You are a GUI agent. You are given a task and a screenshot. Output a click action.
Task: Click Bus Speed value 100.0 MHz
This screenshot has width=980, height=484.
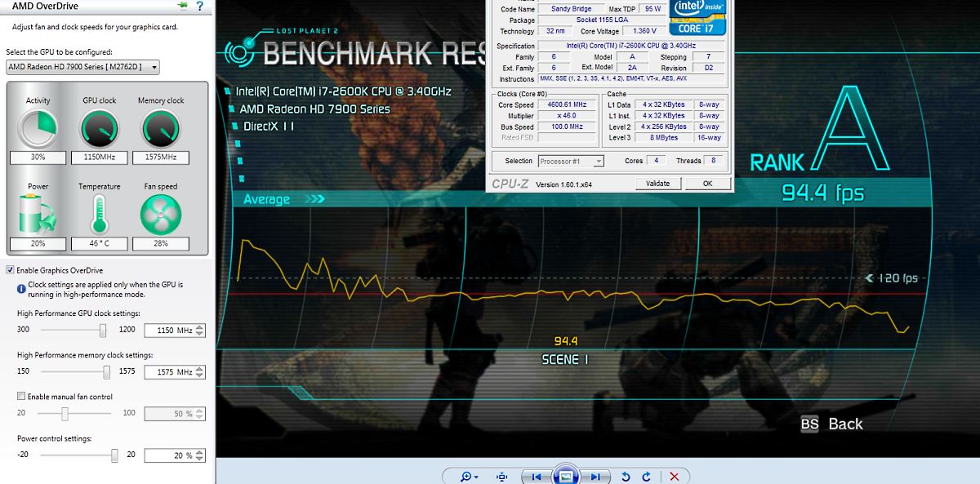(566, 127)
